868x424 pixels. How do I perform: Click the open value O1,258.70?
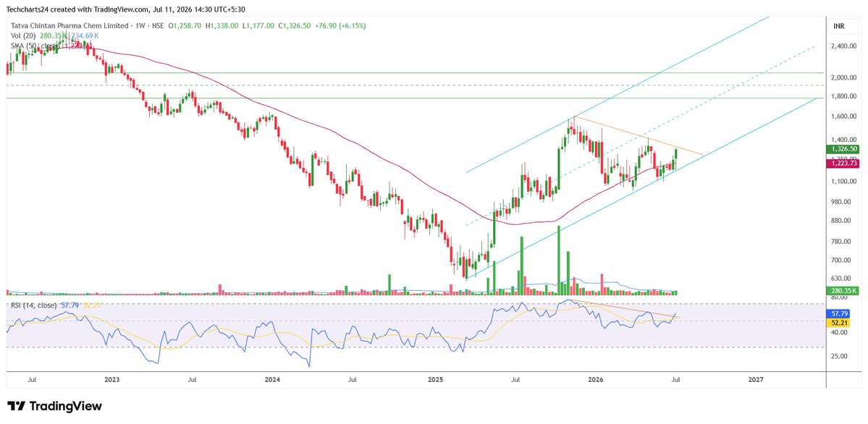coord(186,26)
